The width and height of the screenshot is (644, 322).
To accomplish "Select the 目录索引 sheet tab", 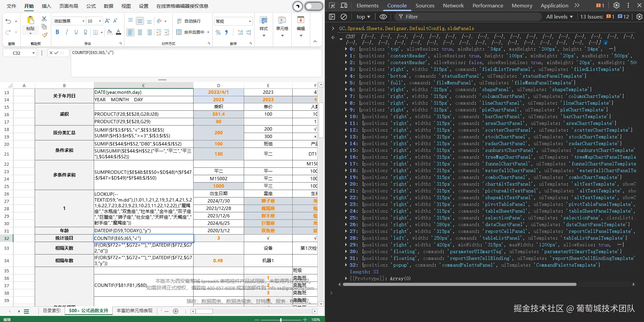I will click(51, 311).
